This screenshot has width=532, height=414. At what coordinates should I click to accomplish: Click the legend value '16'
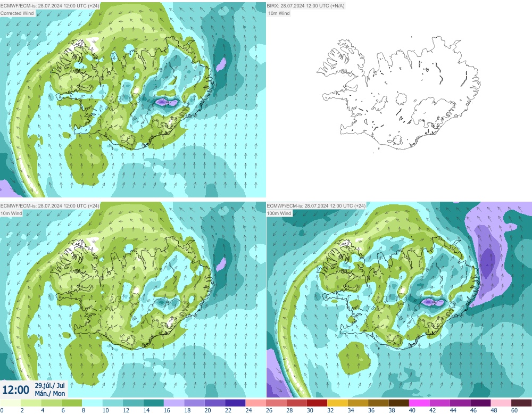167,410
